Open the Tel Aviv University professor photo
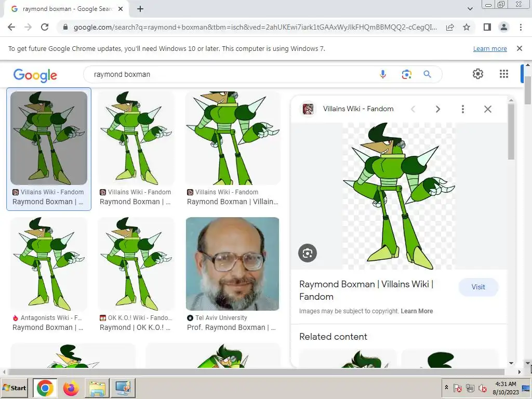 point(232,263)
